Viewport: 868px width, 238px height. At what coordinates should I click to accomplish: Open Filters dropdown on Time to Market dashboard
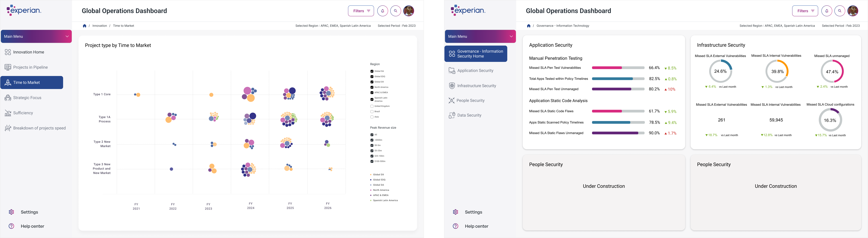tap(361, 11)
